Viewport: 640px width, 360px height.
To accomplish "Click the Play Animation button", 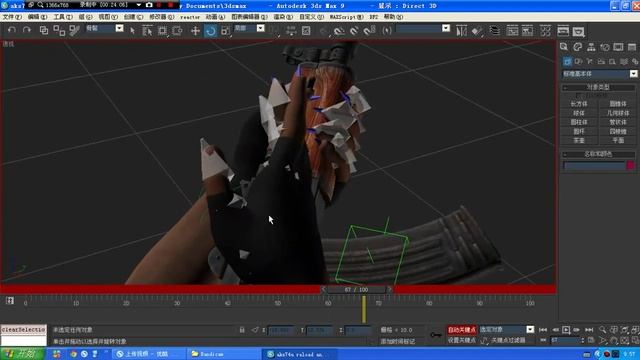I will click(566, 329).
